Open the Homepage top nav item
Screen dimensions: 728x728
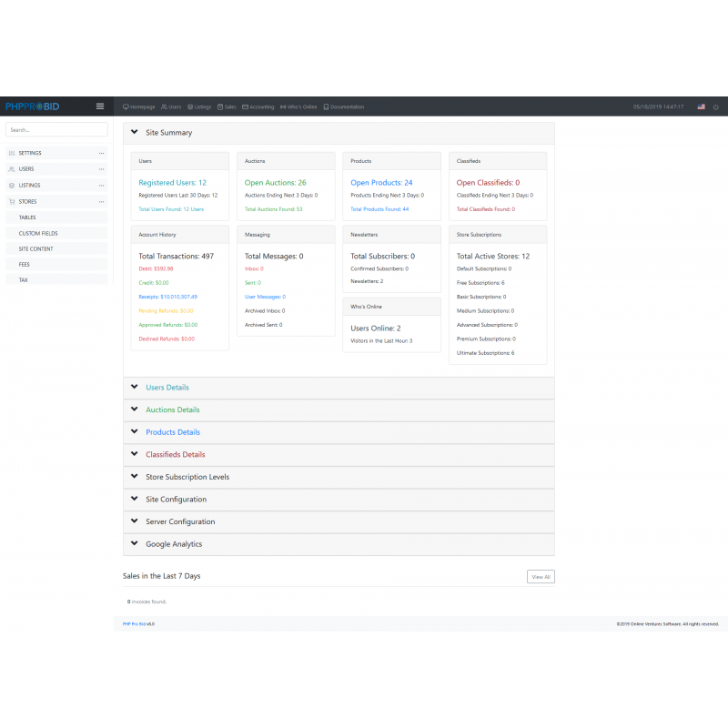point(139,106)
